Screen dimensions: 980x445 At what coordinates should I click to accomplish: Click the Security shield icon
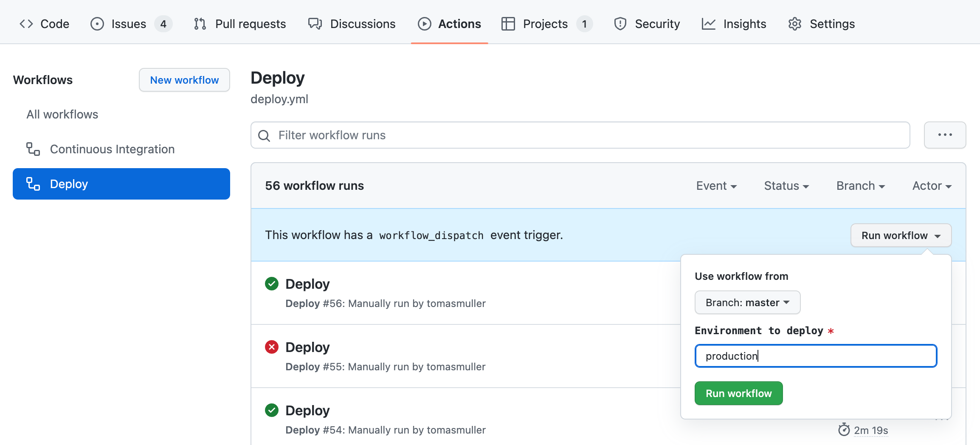coord(620,24)
